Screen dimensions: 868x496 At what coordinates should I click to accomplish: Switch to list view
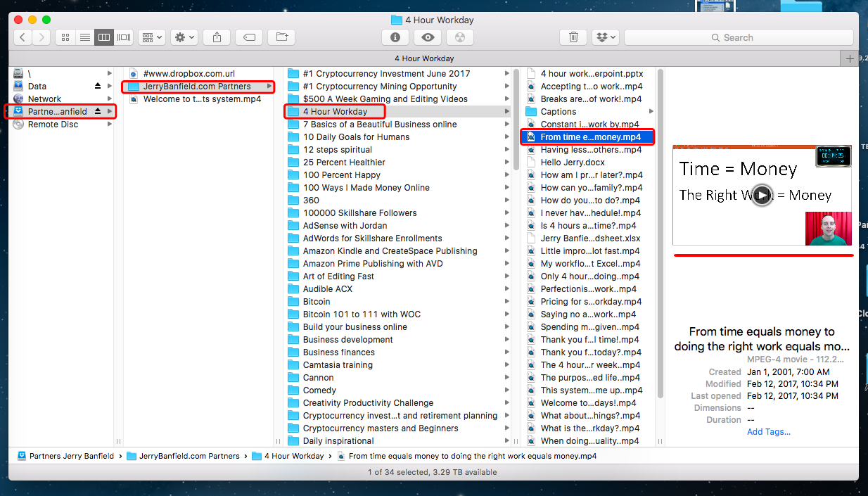click(85, 37)
